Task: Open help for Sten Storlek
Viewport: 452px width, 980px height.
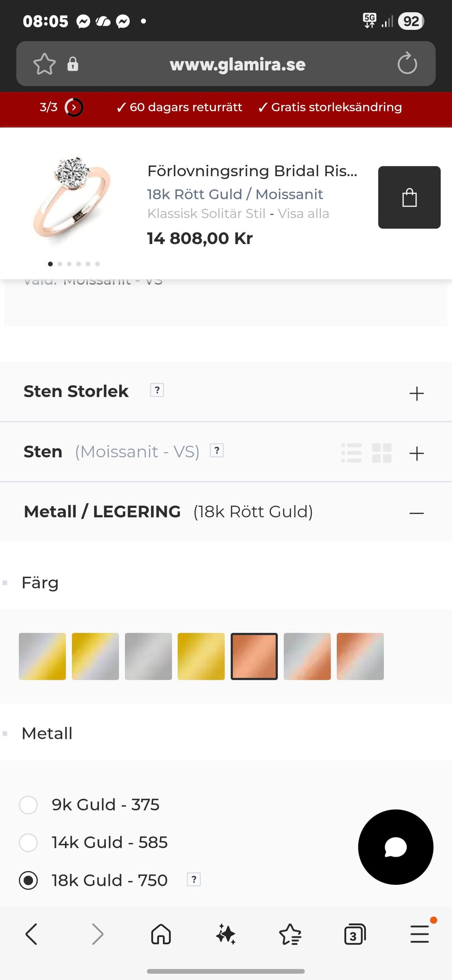Action: 157,390
